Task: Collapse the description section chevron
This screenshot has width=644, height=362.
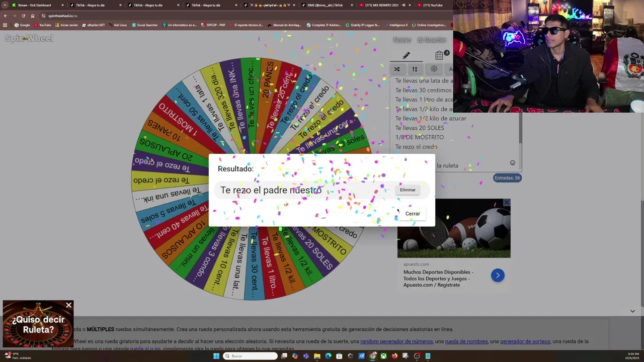Action: (632, 311)
